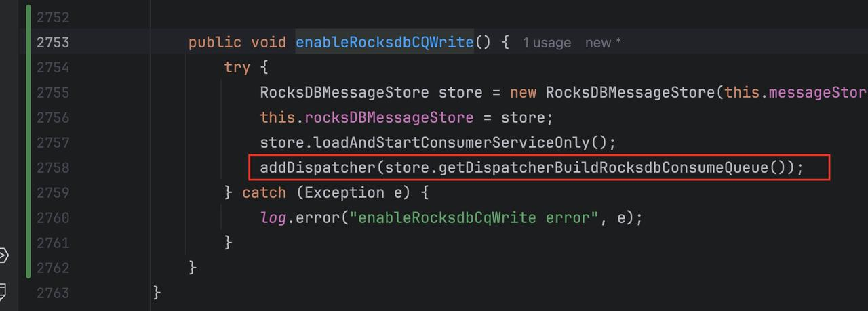Viewport: 868px width, 311px height.
Task: Click line number 2758 in the gutter
Action: pos(53,167)
